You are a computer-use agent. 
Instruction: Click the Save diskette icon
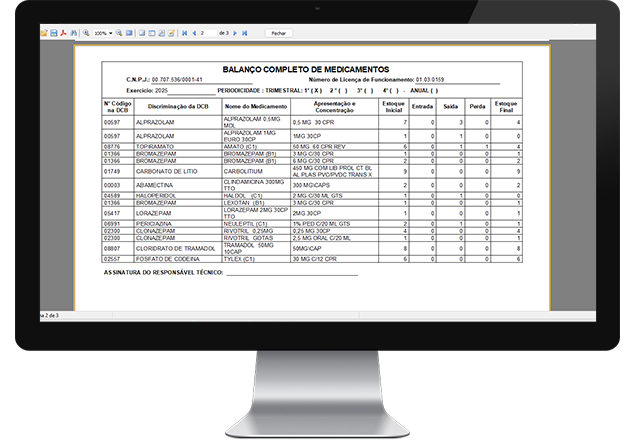coord(54,33)
